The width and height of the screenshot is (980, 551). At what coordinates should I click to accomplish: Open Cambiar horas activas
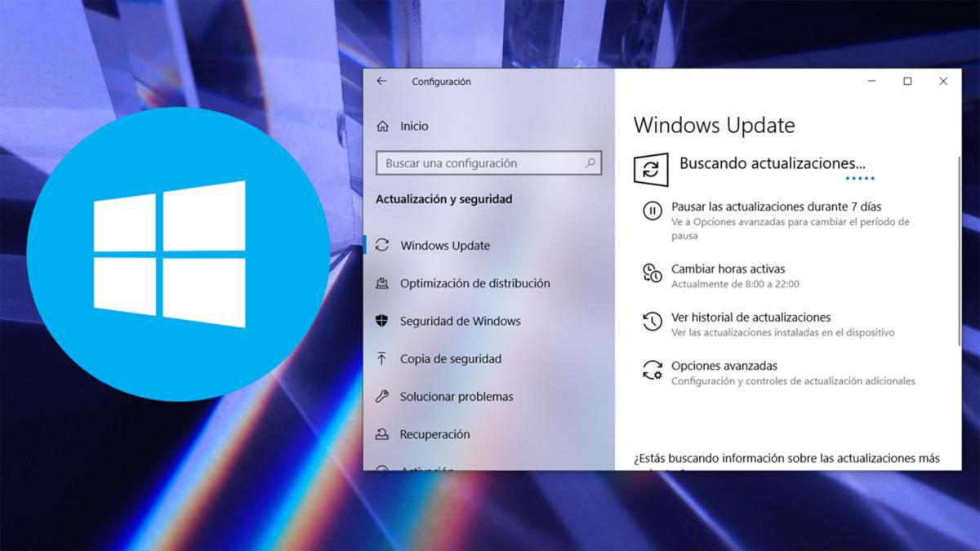click(728, 269)
